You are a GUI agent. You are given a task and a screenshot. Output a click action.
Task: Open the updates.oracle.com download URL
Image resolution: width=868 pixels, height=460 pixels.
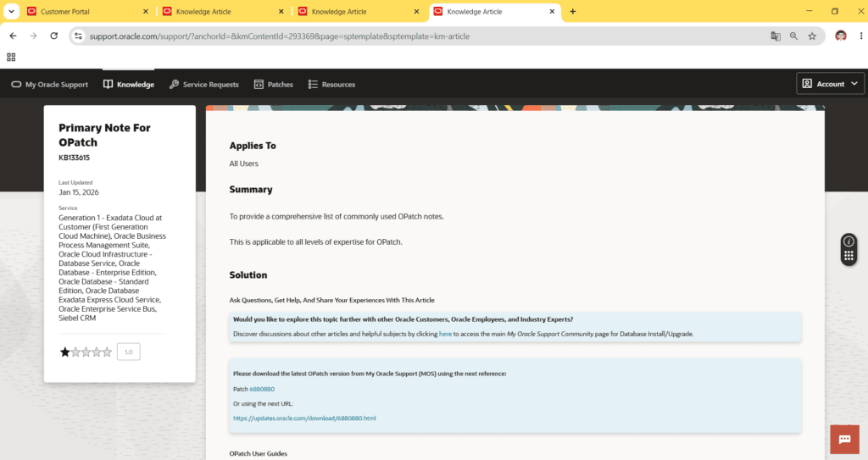[x=304, y=418]
